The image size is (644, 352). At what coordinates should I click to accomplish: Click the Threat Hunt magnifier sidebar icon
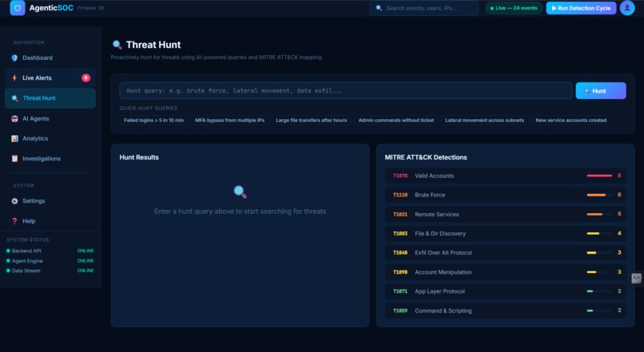click(15, 98)
